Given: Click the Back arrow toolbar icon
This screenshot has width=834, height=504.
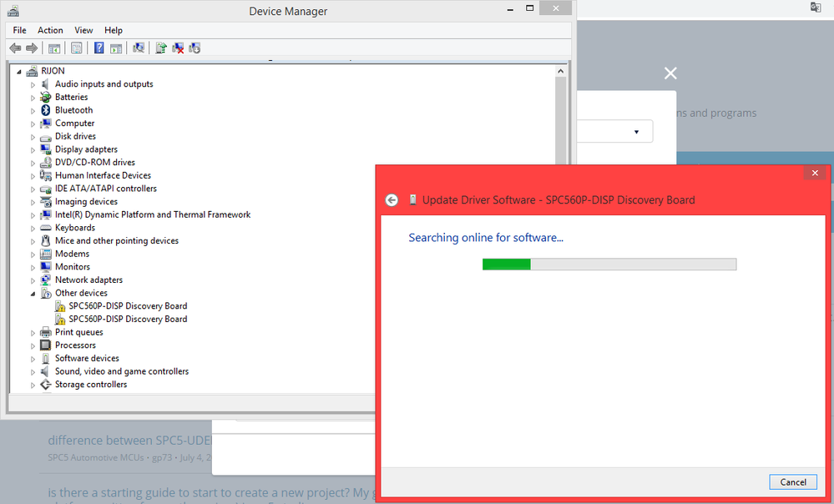Looking at the screenshot, I should [x=15, y=48].
